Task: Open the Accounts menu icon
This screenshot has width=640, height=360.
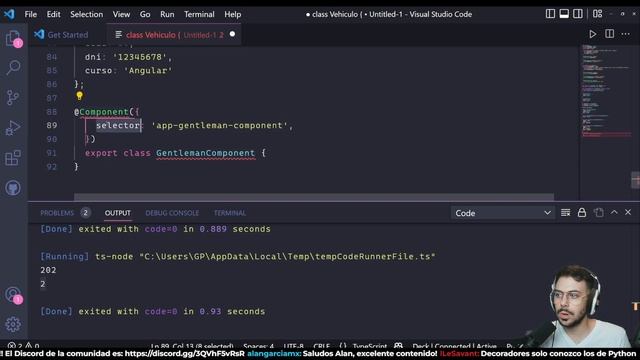Action: pyautogui.click(x=13, y=294)
